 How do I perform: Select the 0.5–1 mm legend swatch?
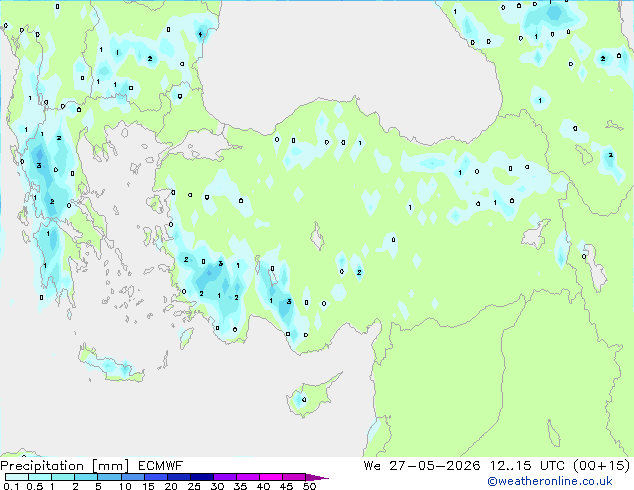point(40,477)
